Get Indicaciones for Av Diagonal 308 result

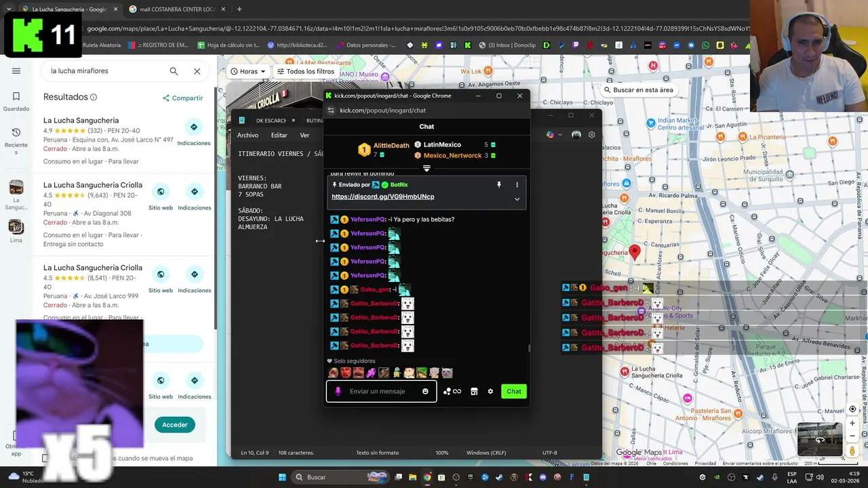194,197
